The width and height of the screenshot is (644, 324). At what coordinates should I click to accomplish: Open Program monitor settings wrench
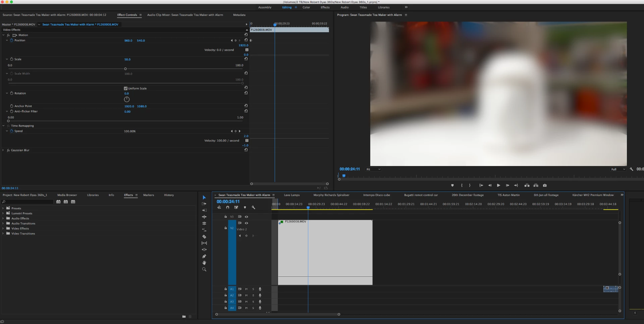click(x=631, y=169)
